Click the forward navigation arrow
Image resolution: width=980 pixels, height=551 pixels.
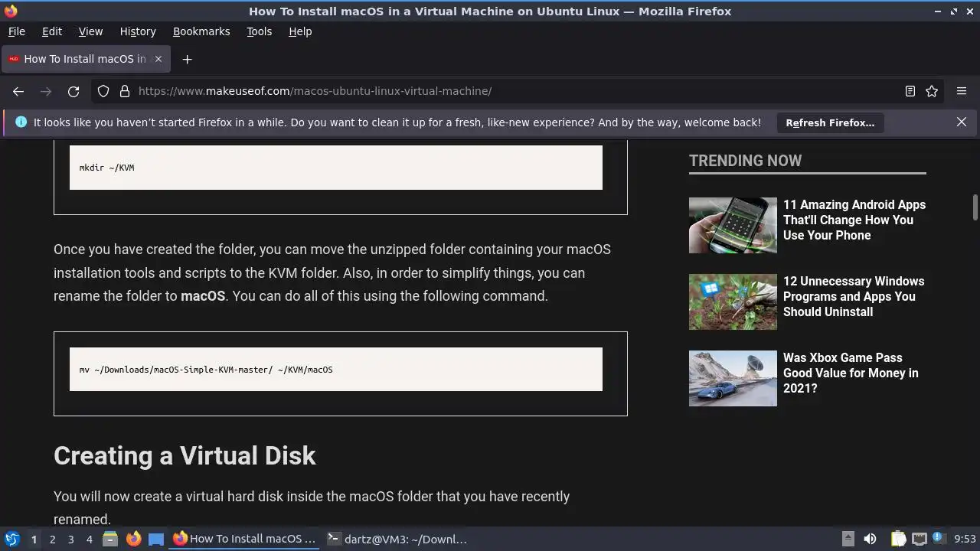[x=46, y=91]
